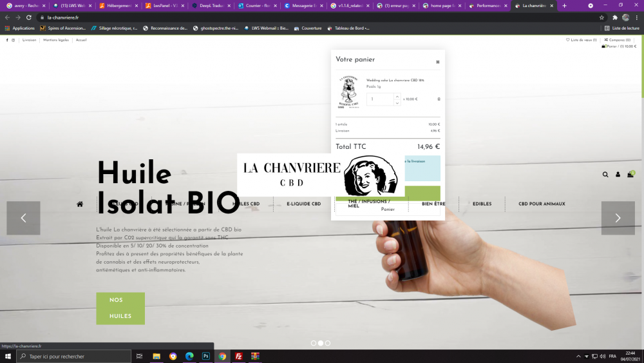Open File Explorer from taskbar

pos(156,357)
